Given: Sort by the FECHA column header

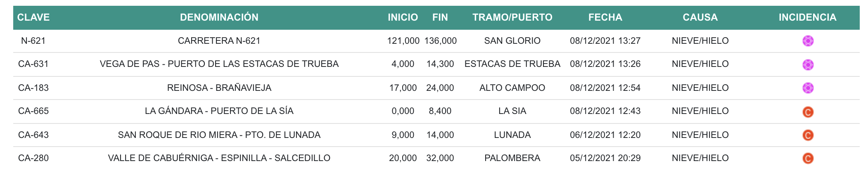Looking at the screenshot, I should 605,17.
